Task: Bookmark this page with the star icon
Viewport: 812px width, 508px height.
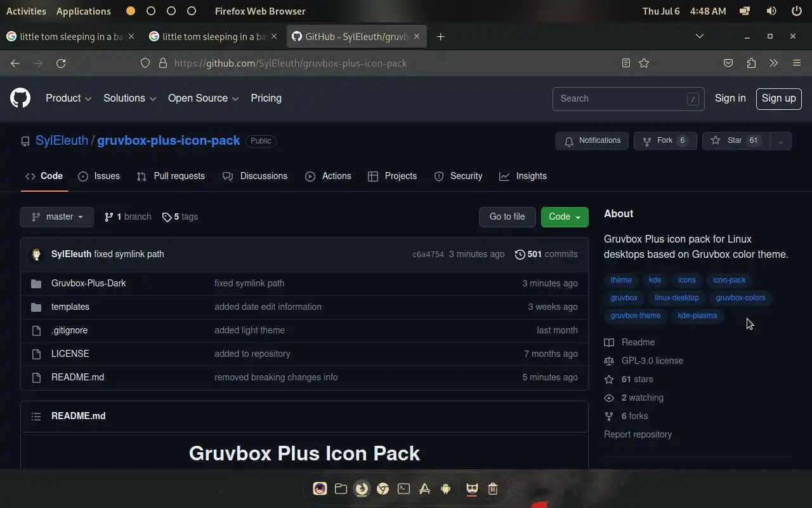Action: [x=644, y=63]
